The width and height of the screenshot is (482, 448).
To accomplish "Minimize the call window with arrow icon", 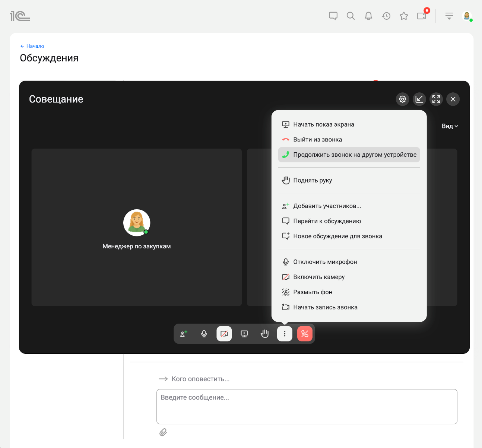I will [419, 99].
